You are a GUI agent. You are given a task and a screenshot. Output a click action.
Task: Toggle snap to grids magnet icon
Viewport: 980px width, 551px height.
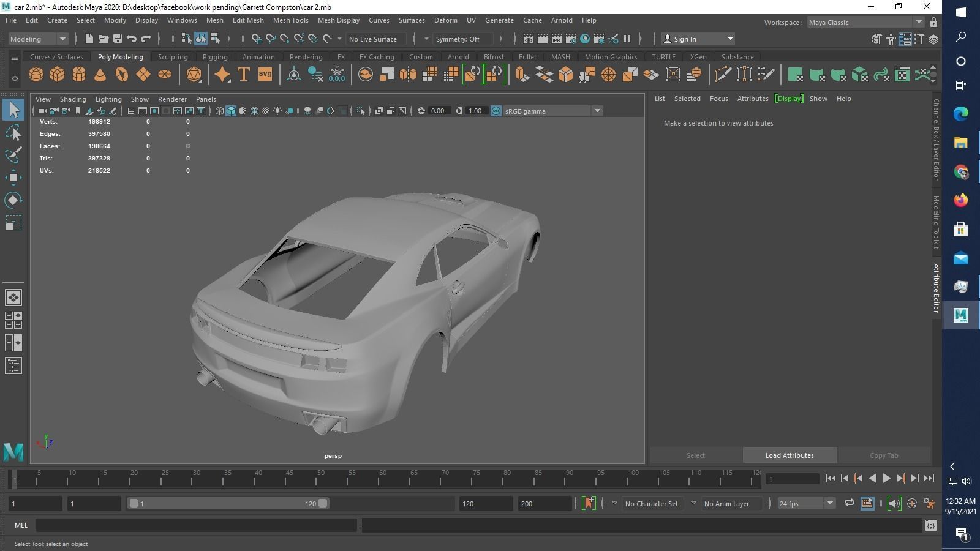[257, 39]
